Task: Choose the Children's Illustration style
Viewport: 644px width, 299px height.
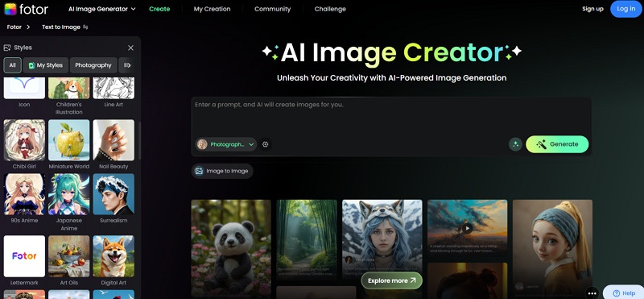Action: [69, 88]
